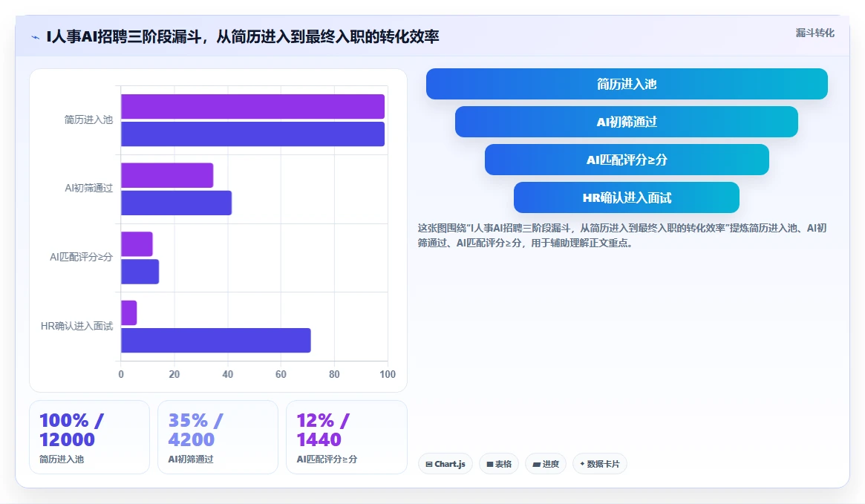
Task: Click the AI匹配评分≥分 y-axis label
Action: (81, 257)
